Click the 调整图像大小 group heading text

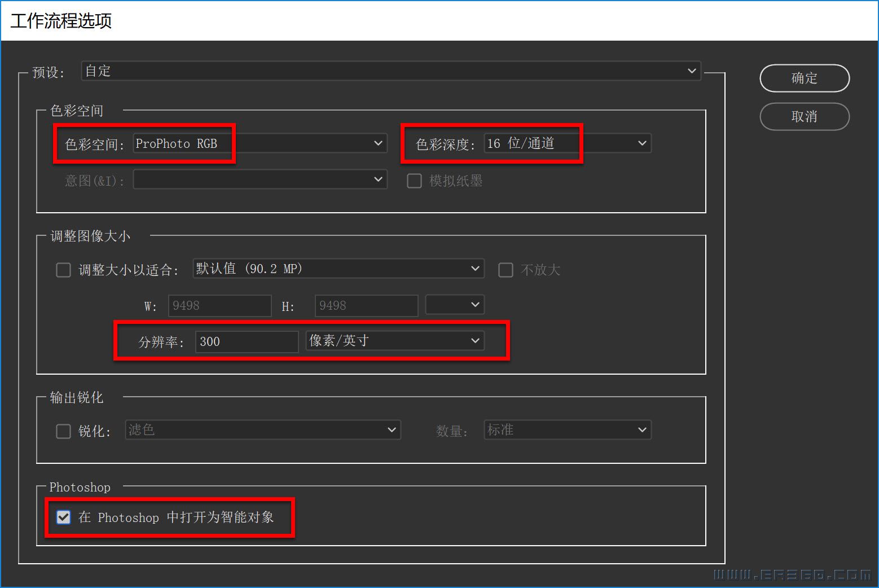(x=90, y=236)
